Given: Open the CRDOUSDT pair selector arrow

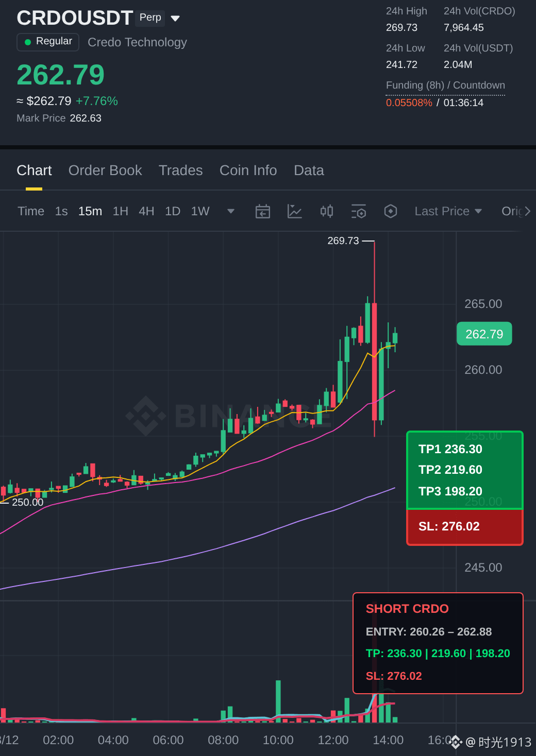Looking at the screenshot, I should (x=175, y=19).
